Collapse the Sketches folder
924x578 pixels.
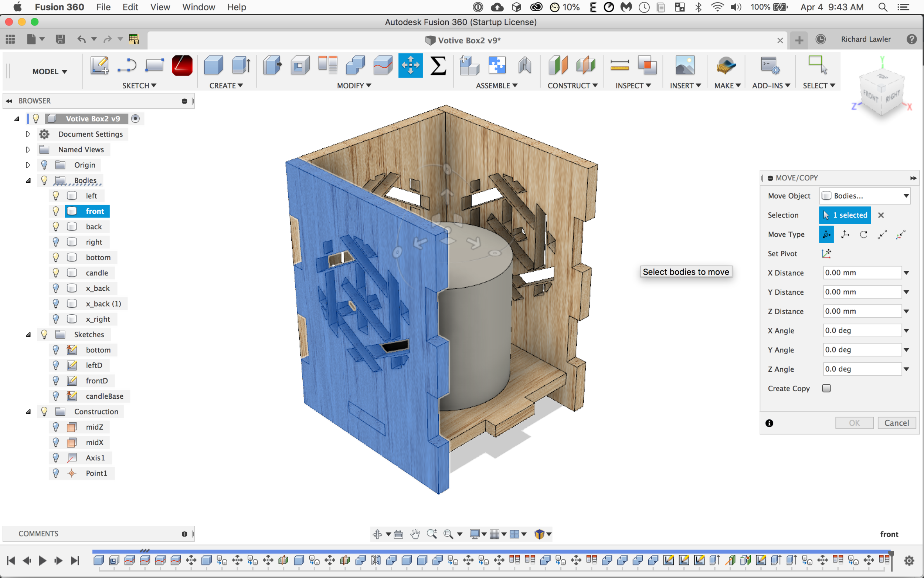(28, 335)
